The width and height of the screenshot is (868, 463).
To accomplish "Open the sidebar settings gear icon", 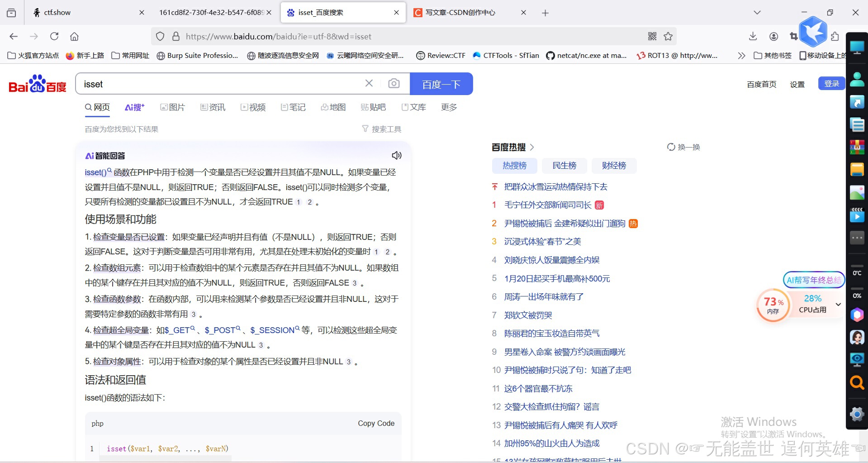I will (x=857, y=414).
